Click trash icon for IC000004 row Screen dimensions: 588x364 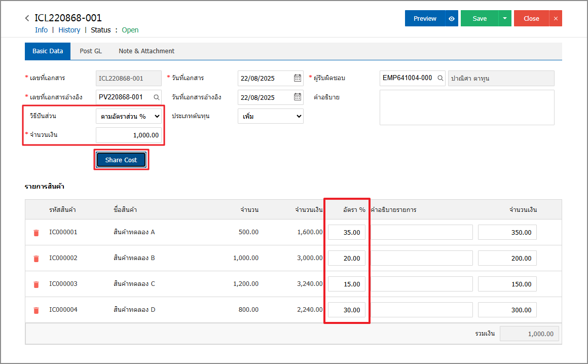click(x=36, y=310)
